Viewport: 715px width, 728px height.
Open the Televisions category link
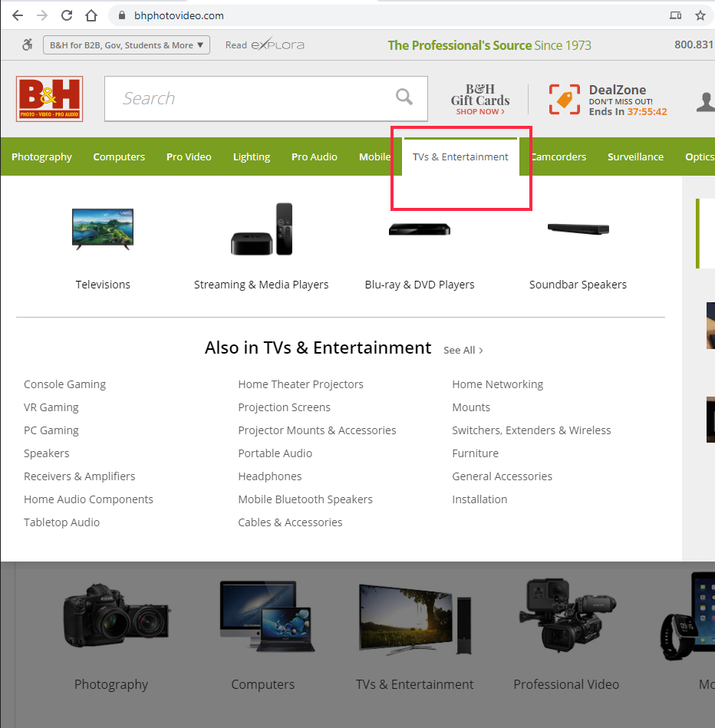point(103,284)
